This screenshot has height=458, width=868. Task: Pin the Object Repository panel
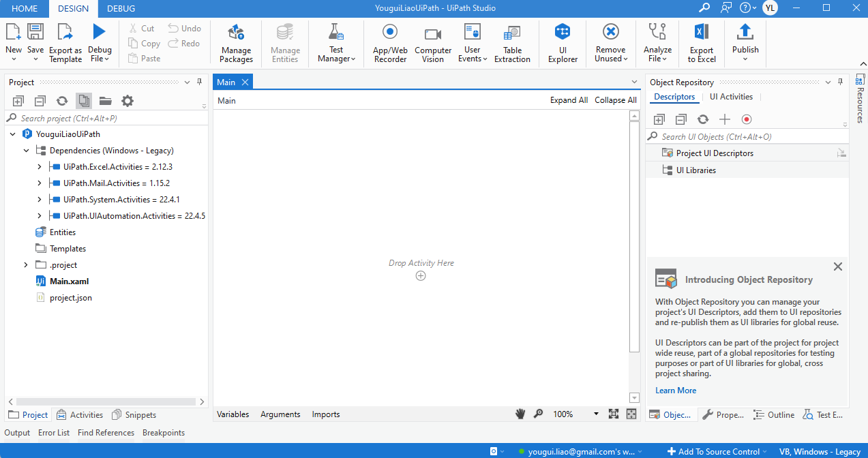[840, 82]
